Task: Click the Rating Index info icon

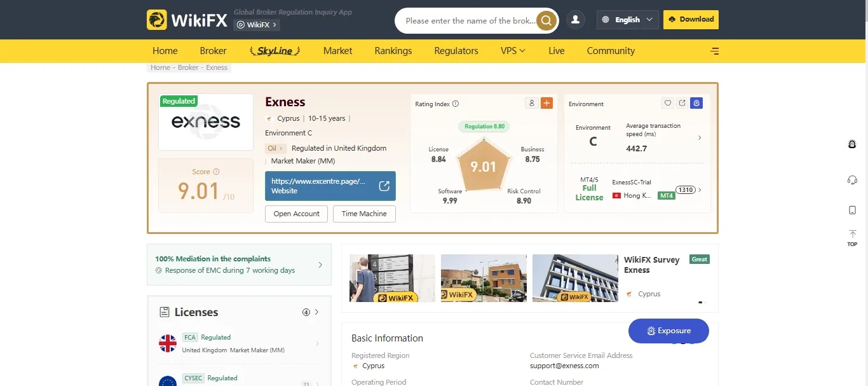Action: pyautogui.click(x=455, y=104)
